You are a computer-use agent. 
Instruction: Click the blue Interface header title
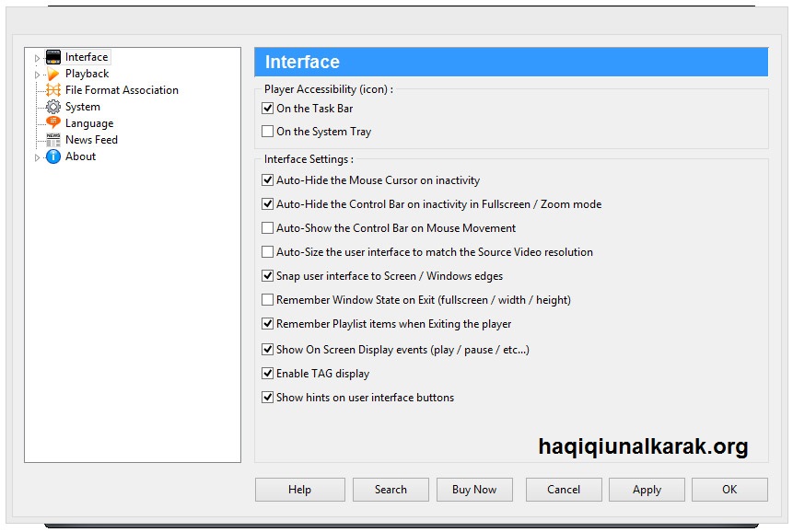pyautogui.click(x=302, y=62)
